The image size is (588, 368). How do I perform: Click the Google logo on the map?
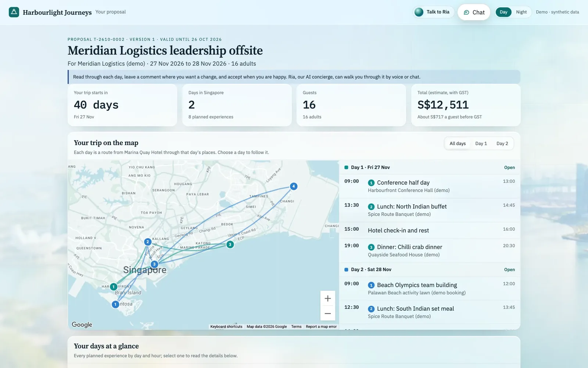[x=82, y=325]
